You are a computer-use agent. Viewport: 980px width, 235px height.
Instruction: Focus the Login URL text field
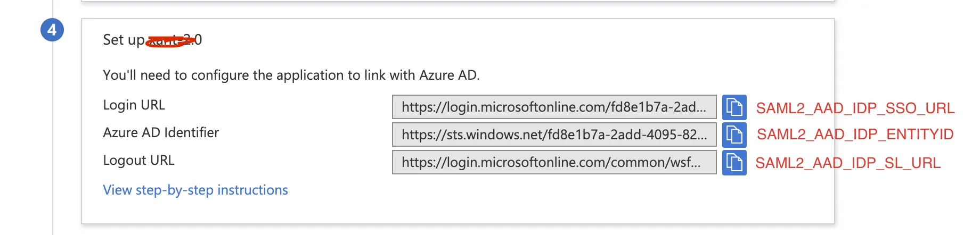554,107
